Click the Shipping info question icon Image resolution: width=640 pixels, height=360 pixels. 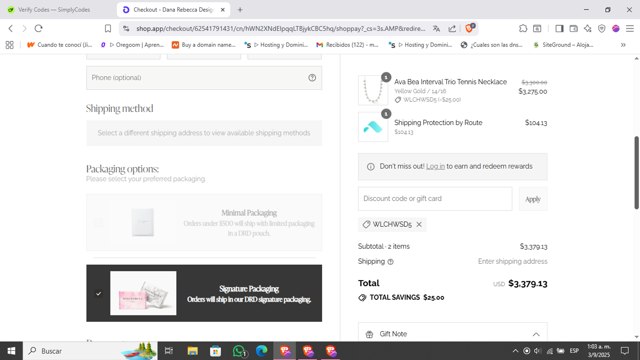pos(390,262)
